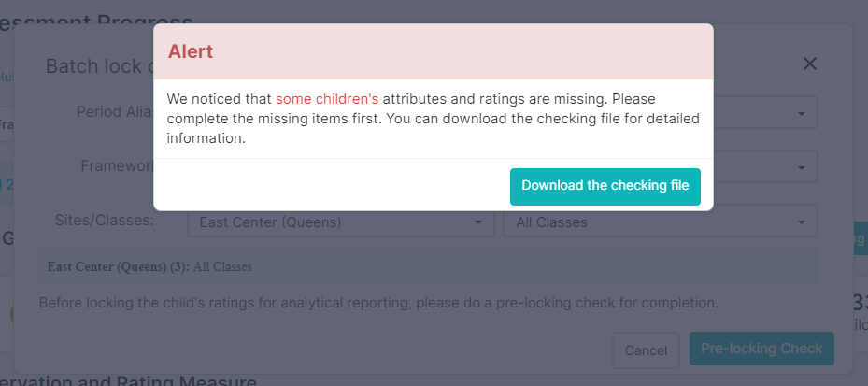This screenshot has height=386, width=868.
Task: Click the Cancel button
Action: click(646, 350)
